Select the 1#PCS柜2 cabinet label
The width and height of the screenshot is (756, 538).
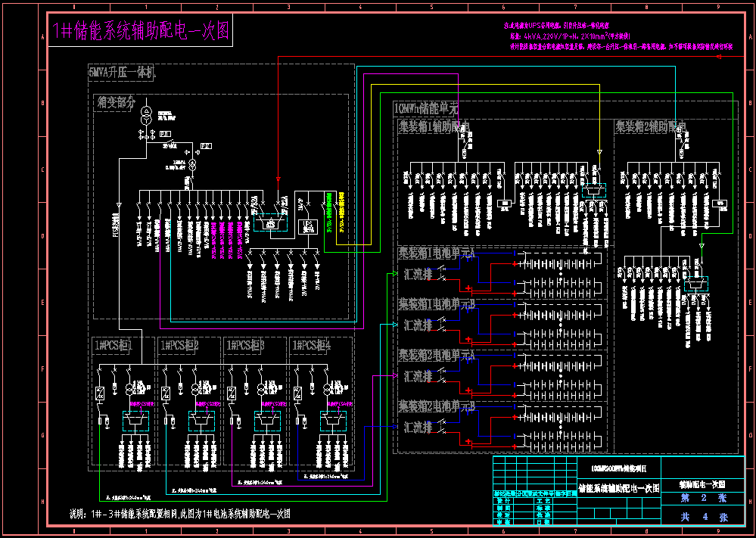coord(179,345)
